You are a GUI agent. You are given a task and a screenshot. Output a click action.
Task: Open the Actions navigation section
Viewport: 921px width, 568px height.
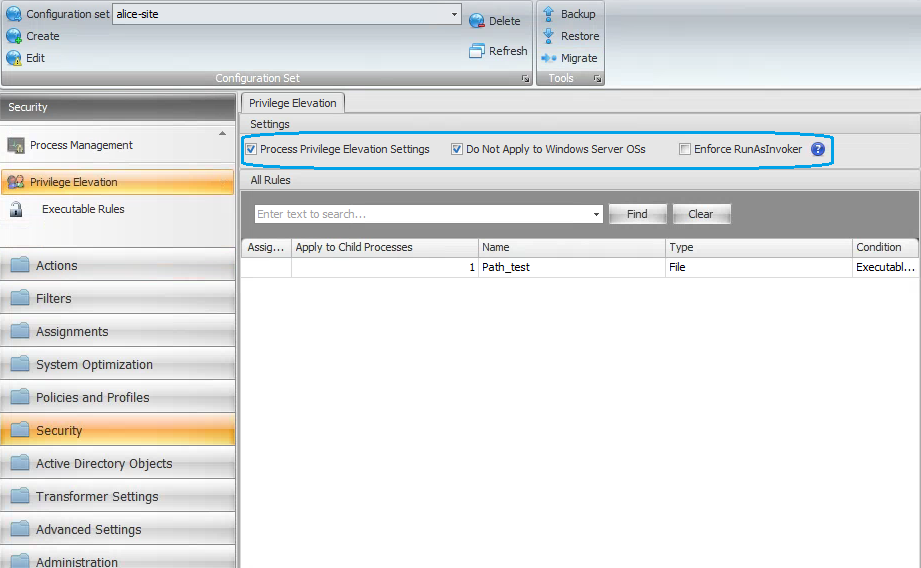tap(117, 265)
